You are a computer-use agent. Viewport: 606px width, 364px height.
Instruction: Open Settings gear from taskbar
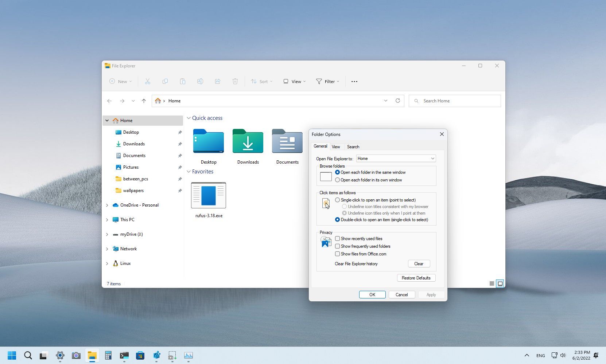pos(60,355)
